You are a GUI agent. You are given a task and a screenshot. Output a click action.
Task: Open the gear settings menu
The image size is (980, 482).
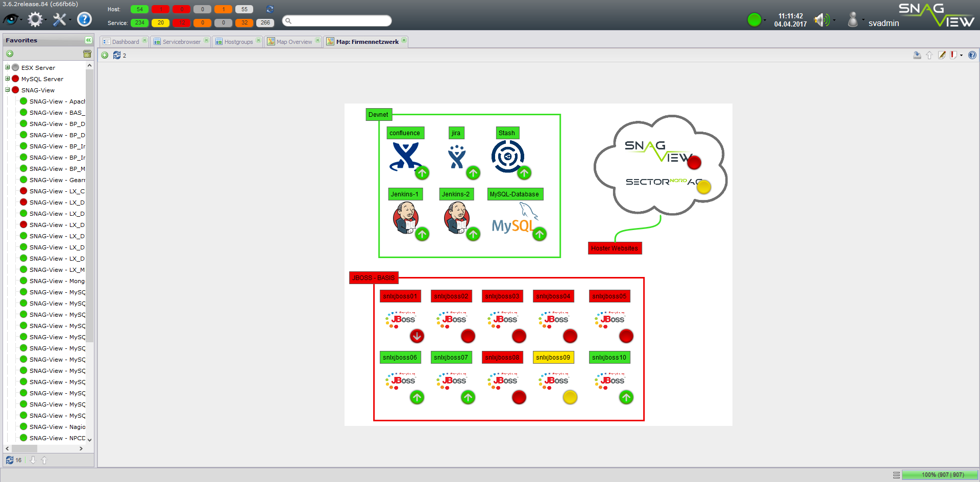[x=35, y=19]
